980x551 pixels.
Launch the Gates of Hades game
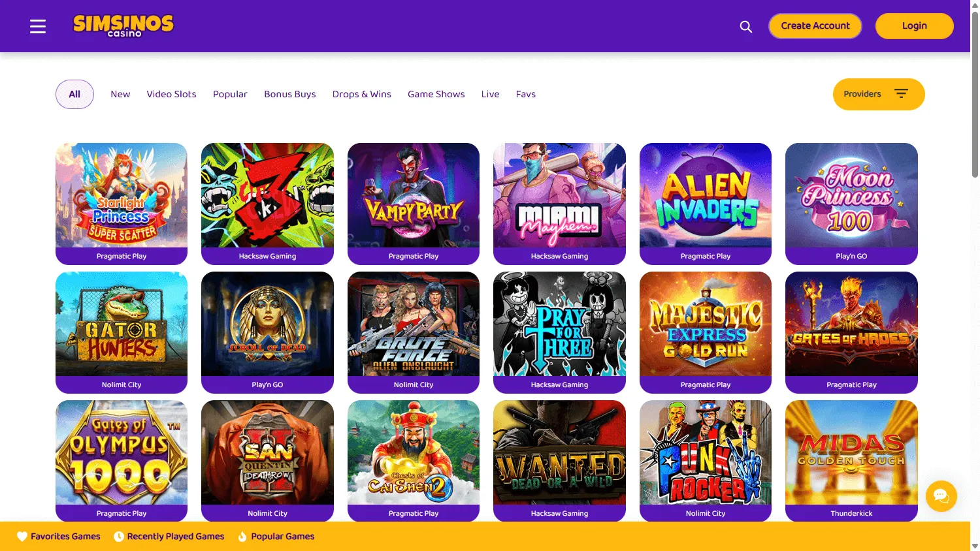coord(851,332)
